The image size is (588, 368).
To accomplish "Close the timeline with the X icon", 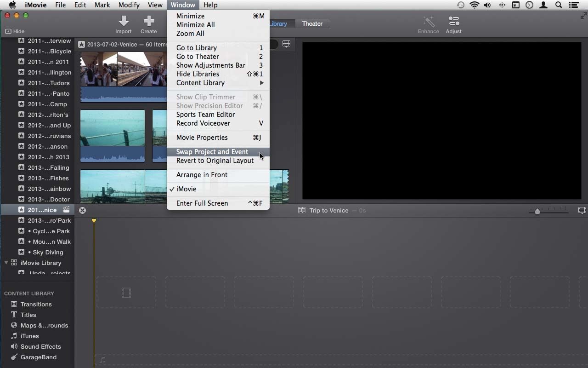I will point(82,210).
